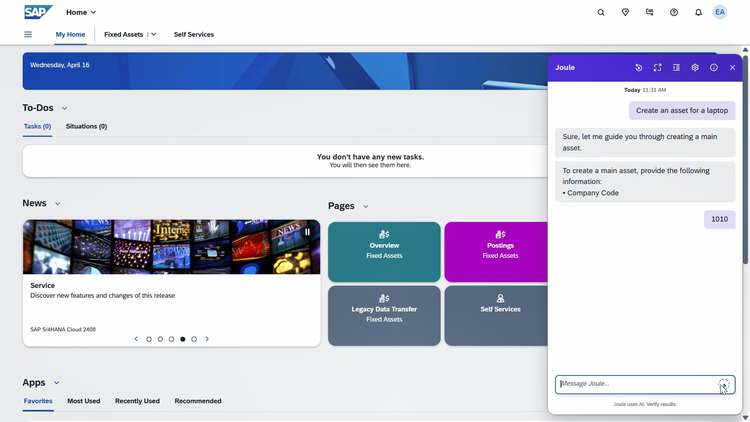
Task: Select the fifth news carousel dot
Action: click(x=194, y=339)
